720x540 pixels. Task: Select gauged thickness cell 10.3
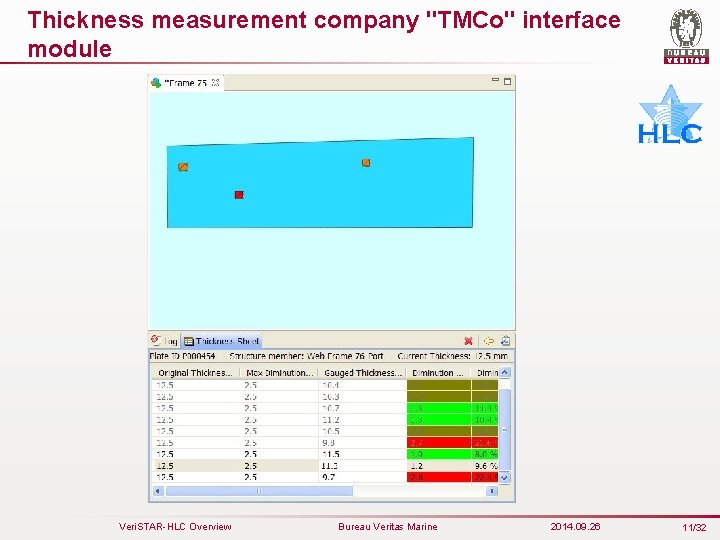coord(362,397)
